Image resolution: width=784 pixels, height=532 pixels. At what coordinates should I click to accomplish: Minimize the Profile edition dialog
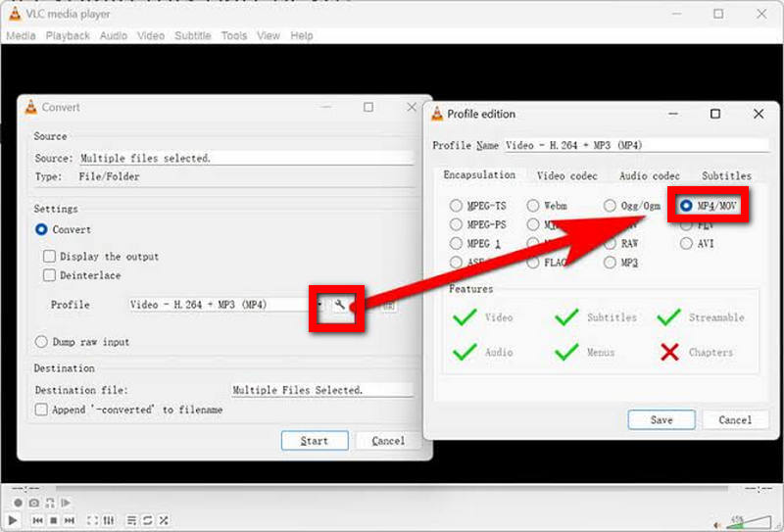click(673, 114)
